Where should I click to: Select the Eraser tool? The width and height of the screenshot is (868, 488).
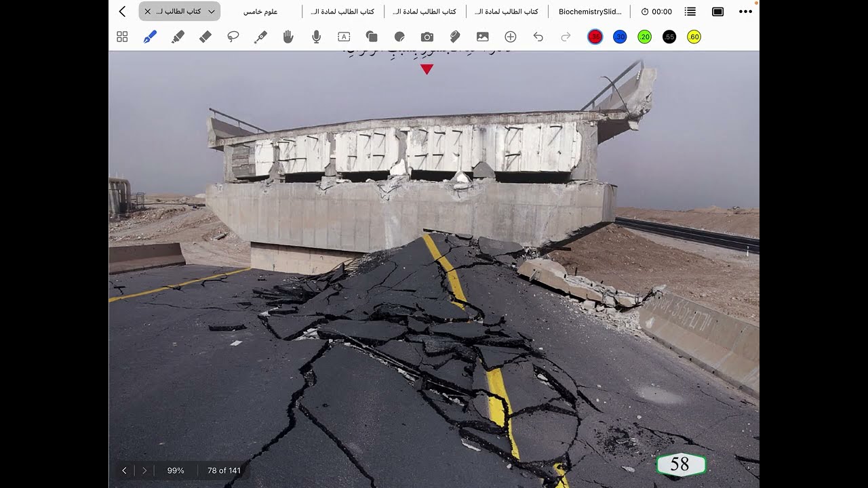[205, 37]
